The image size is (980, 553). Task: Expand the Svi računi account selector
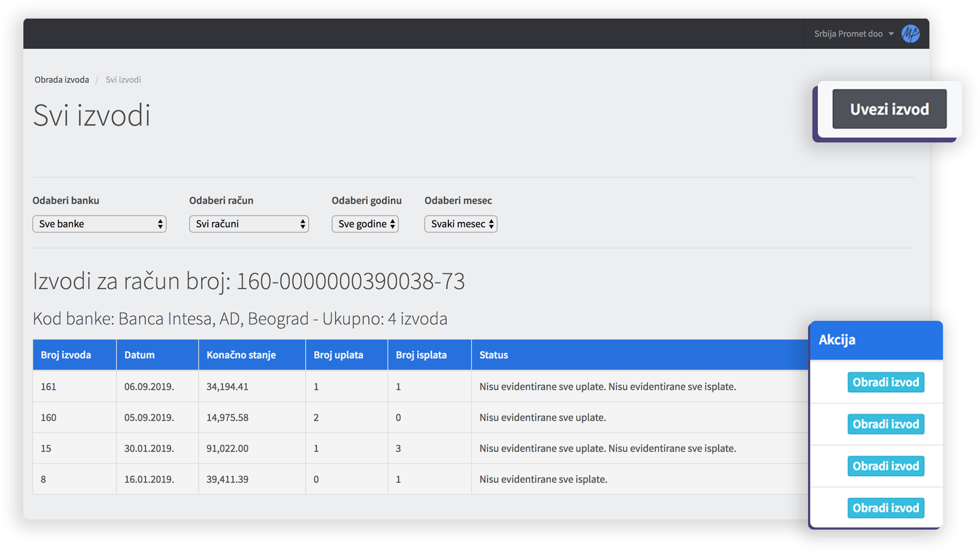pos(249,224)
